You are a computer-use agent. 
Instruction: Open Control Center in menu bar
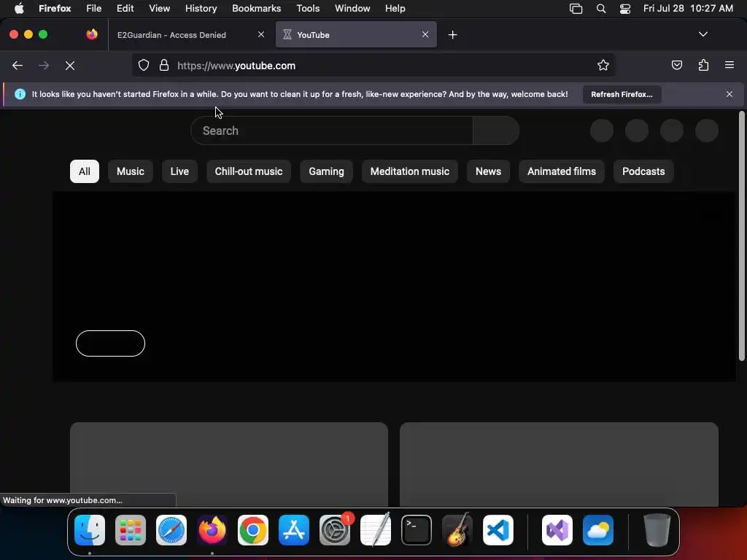click(625, 9)
